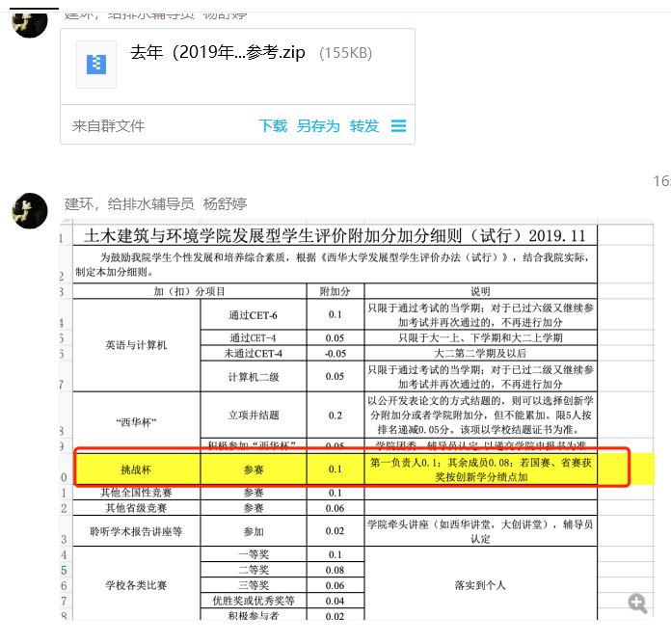671x644 pixels.
Task: Click the 立项并结题 cell
Action: 254,416
